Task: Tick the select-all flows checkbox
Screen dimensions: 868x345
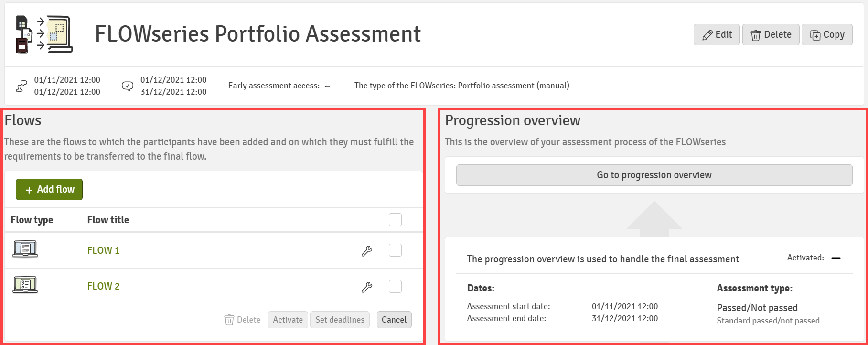Action: tap(395, 219)
